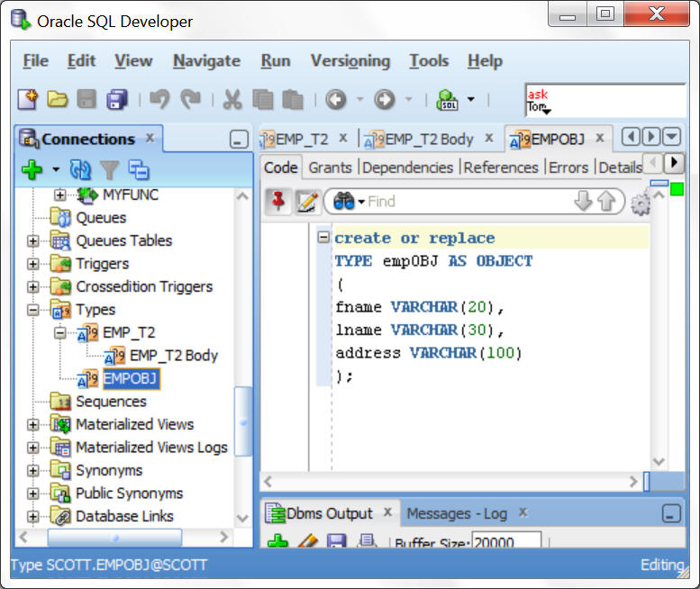Switch to the Dependencies tab
The image size is (700, 589).
(407, 168)
